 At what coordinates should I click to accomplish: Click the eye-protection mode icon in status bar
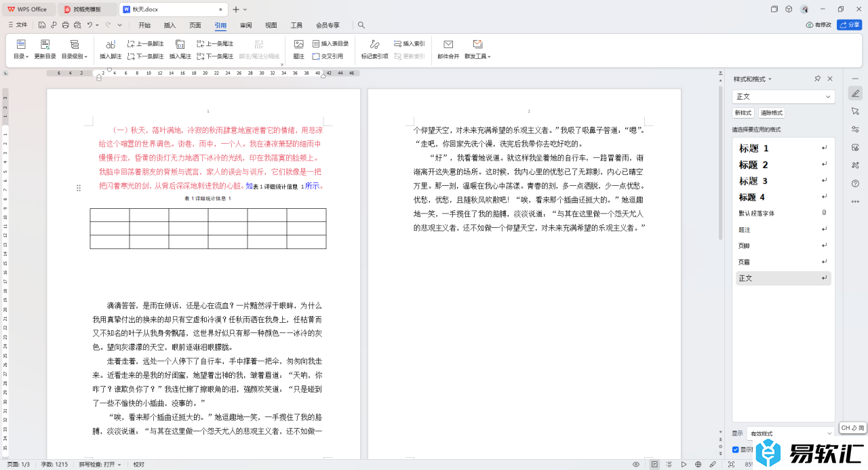[x=636, y=465]
